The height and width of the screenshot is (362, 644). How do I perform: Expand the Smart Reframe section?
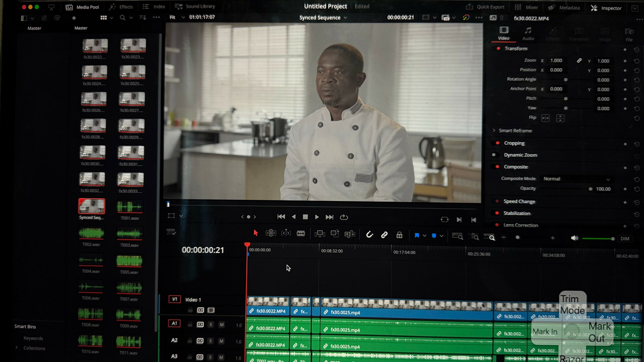[494, 131]
